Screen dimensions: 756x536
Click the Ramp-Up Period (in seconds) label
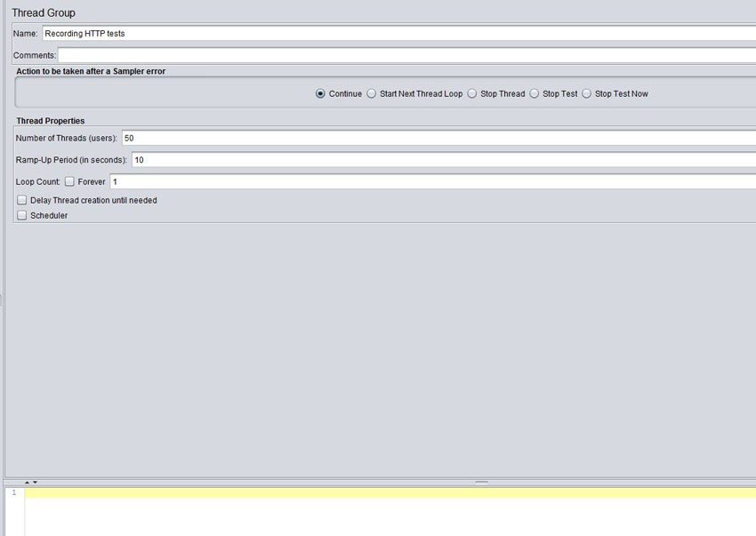pyautogui.click(x=71, y=159)
